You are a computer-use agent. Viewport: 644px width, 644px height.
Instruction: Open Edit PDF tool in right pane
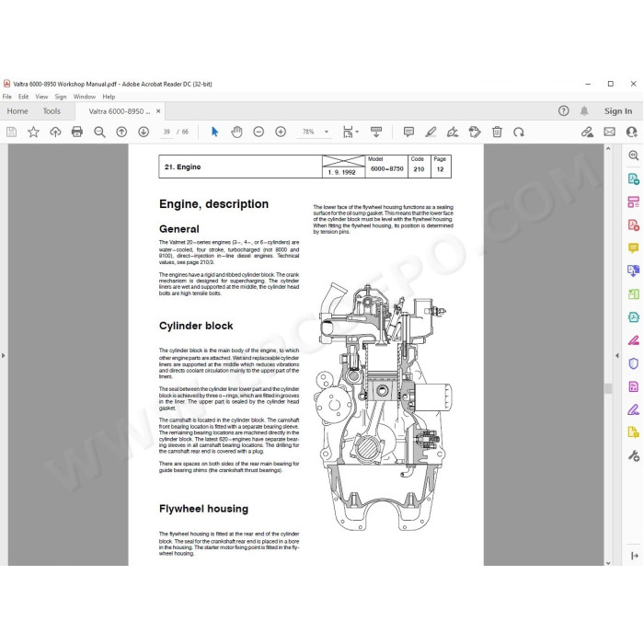633,201
